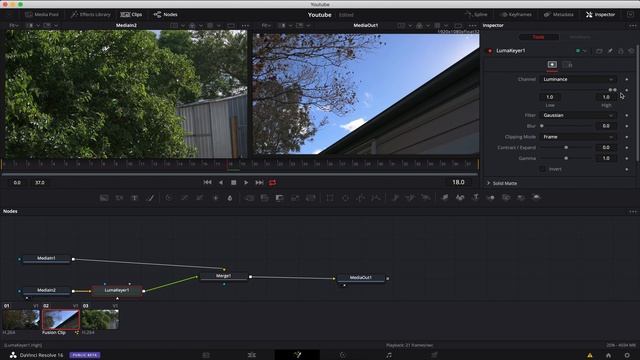Switch to the Tools tab in Inspector
The image size is (640, 360).
point(538,37)
